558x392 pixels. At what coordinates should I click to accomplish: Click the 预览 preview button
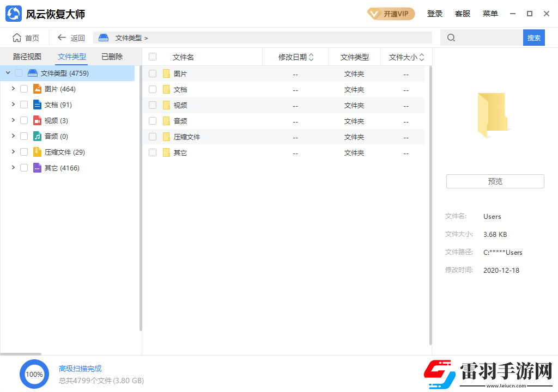(x=494, y=181)
